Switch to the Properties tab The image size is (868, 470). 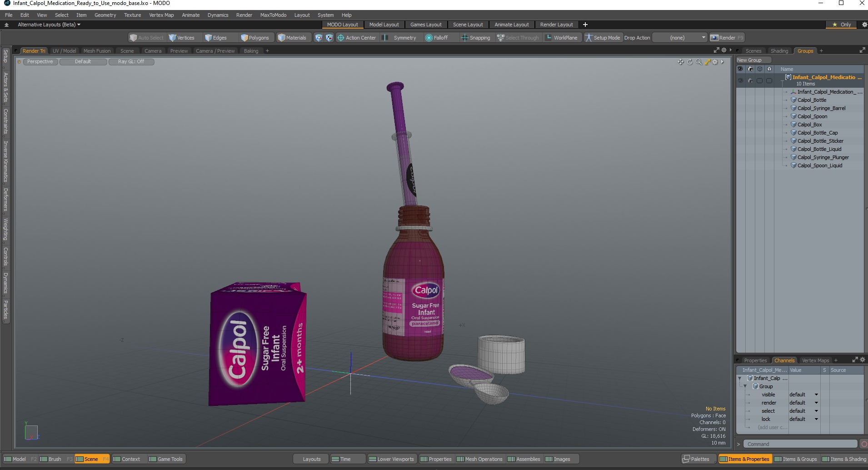(x=755, y=360)
